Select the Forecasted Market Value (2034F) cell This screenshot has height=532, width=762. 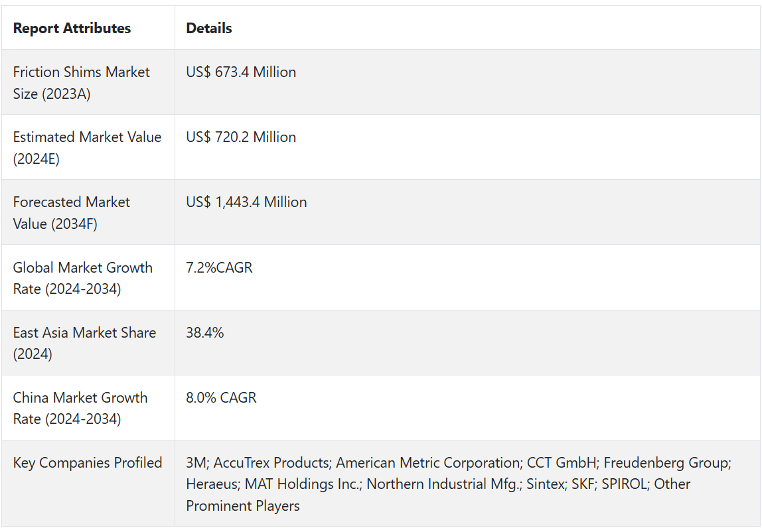[72, 213]
